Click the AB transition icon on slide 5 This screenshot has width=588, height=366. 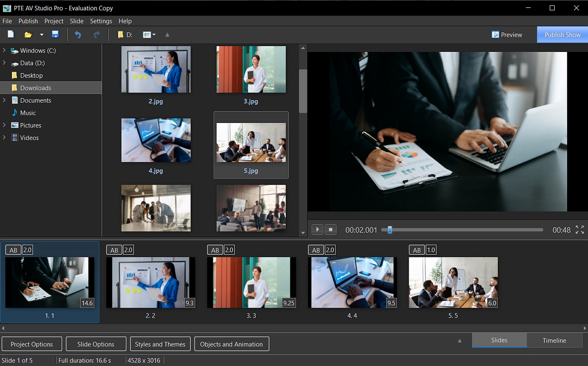tap(417, 250)
